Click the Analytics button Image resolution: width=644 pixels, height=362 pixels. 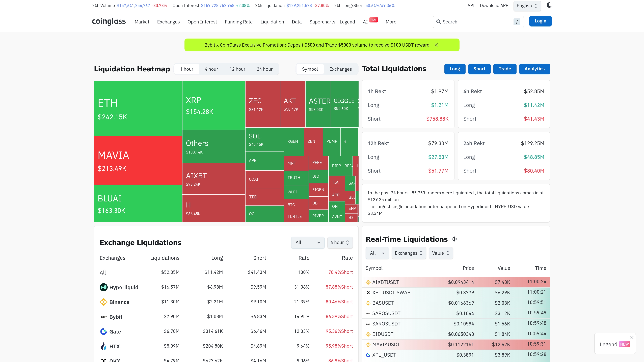pyautogui.click(x=534, y=69)
